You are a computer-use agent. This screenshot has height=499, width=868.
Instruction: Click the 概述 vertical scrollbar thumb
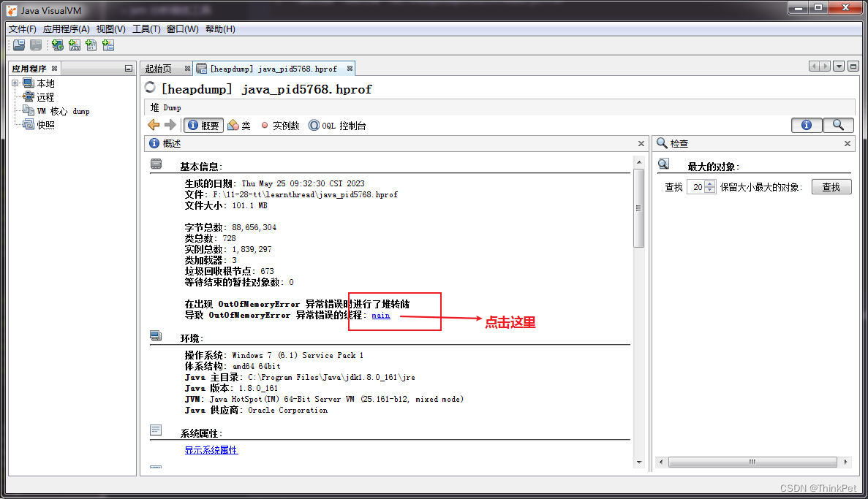639,208
